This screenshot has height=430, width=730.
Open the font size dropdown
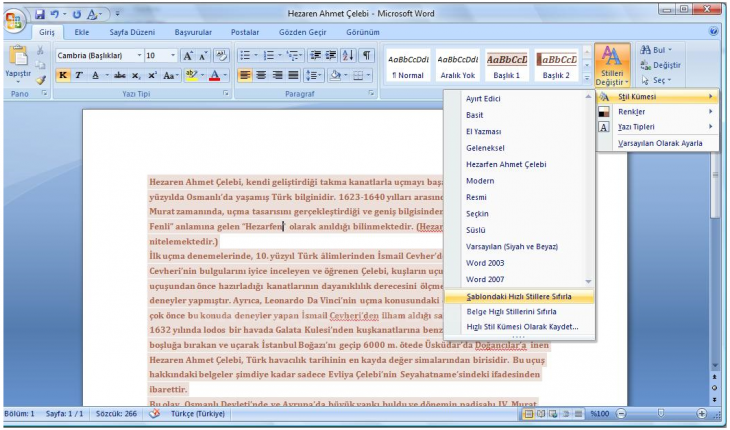(173, 55)
